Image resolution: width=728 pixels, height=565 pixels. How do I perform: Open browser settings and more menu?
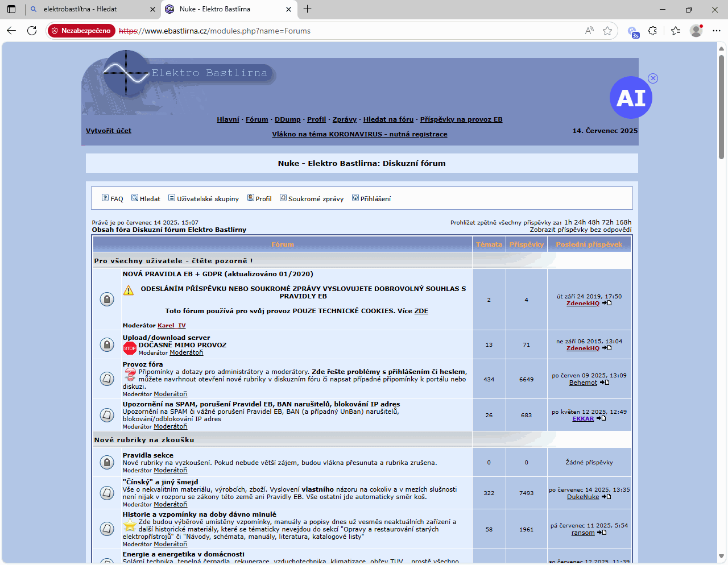click(716, 31)
